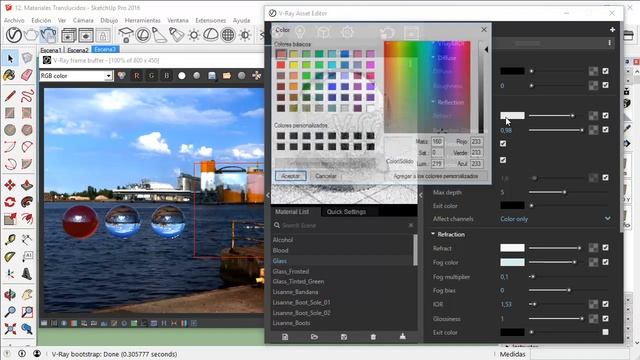Switch to the Escena1 scene tab

[51, 50]
